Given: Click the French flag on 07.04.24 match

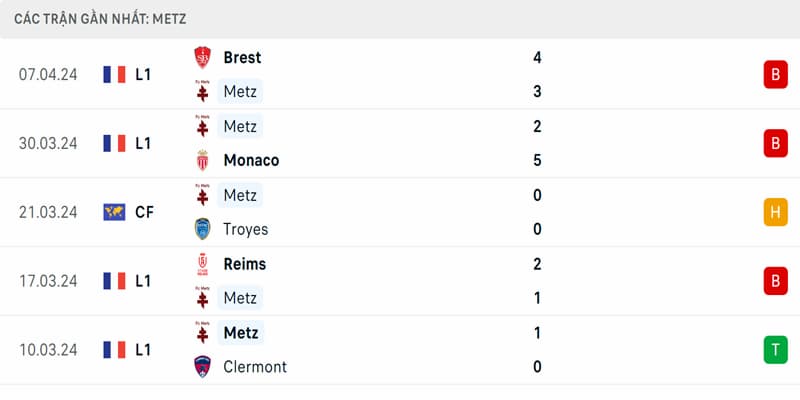Looking at the screenshot, I should [x=114, y=74].
